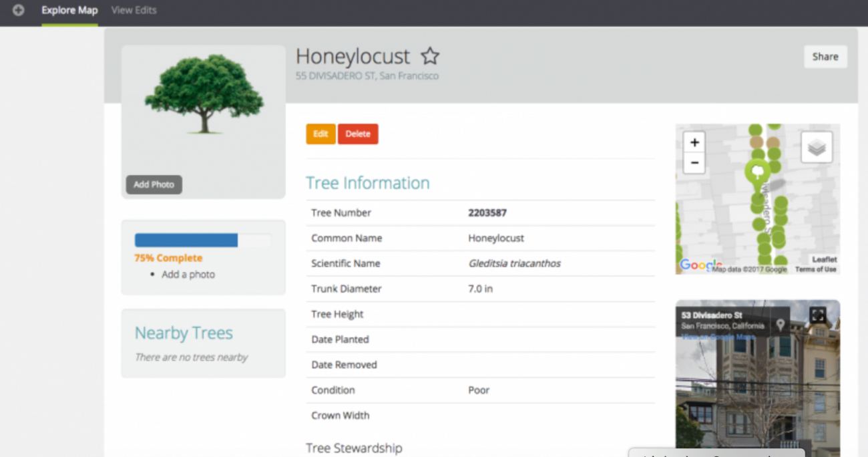The height and width of the screenshot is (457, 868).
Task: Select the highlighted tree marker on map
Action: [757, 174]
